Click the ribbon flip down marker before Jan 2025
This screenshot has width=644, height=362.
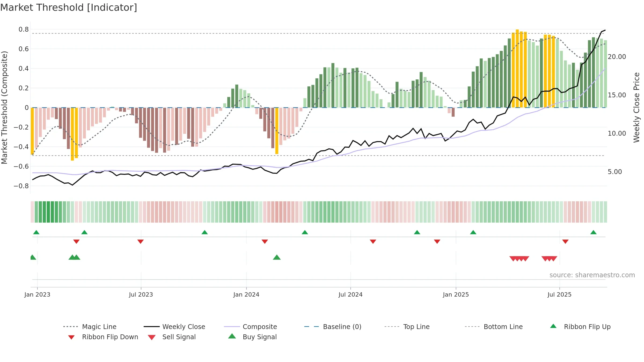point(437,242)
